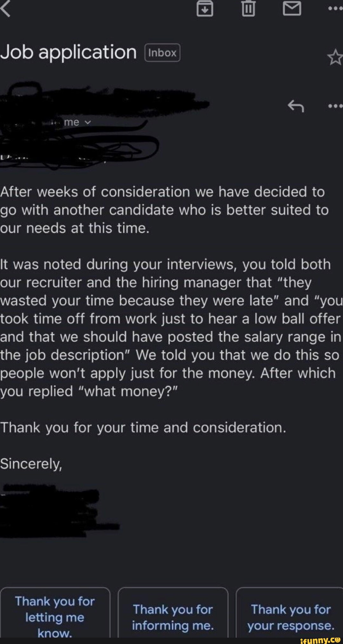This screenshot has height=644, width=343.
Task: Archive this email
Action: tap(205, 9)
